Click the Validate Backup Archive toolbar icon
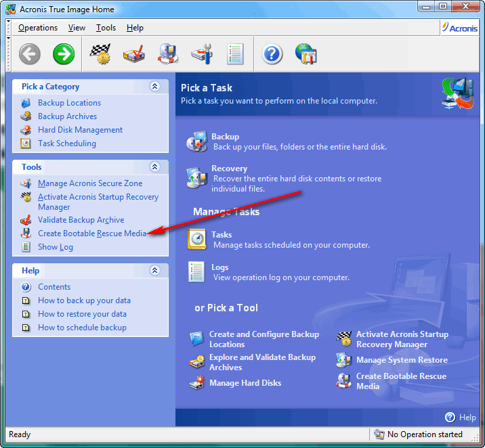The height and width of the screenshot is (448, 485). coord(134,54)
